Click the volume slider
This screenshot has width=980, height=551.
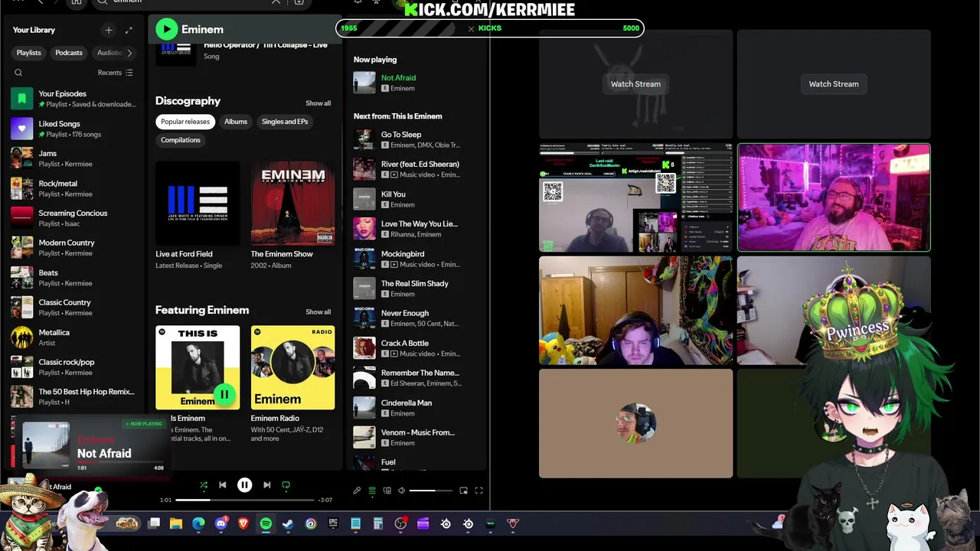click(432, 491)
